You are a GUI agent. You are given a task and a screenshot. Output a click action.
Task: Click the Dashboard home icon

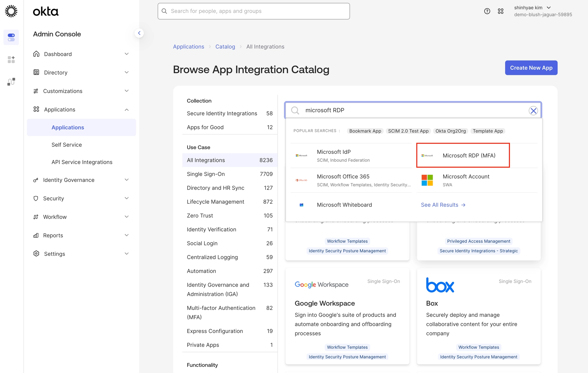pos(36,54)
